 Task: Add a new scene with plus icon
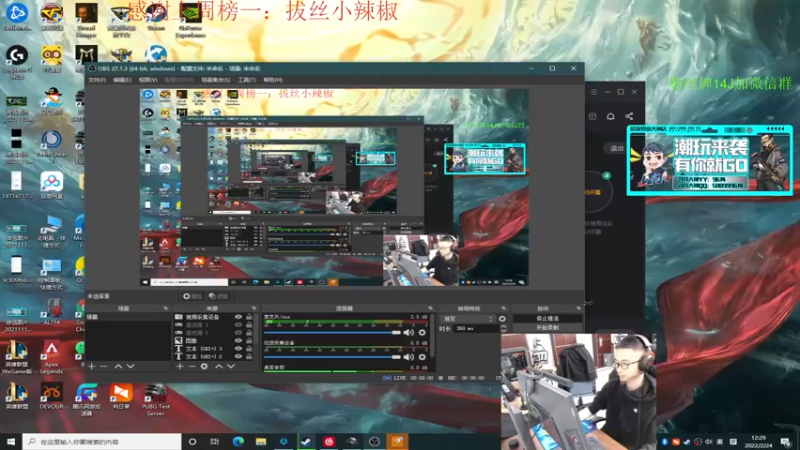point(92,366)
